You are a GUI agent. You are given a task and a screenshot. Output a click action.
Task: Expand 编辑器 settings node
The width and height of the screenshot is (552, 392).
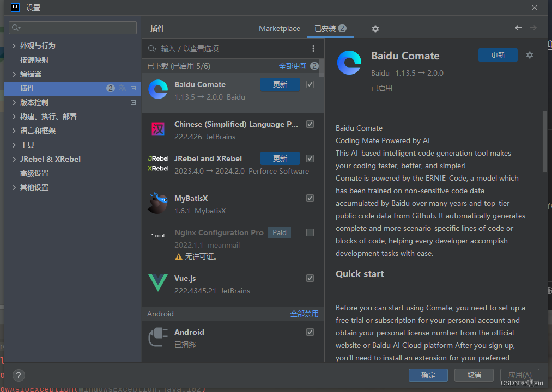click(x=14, y=74)
